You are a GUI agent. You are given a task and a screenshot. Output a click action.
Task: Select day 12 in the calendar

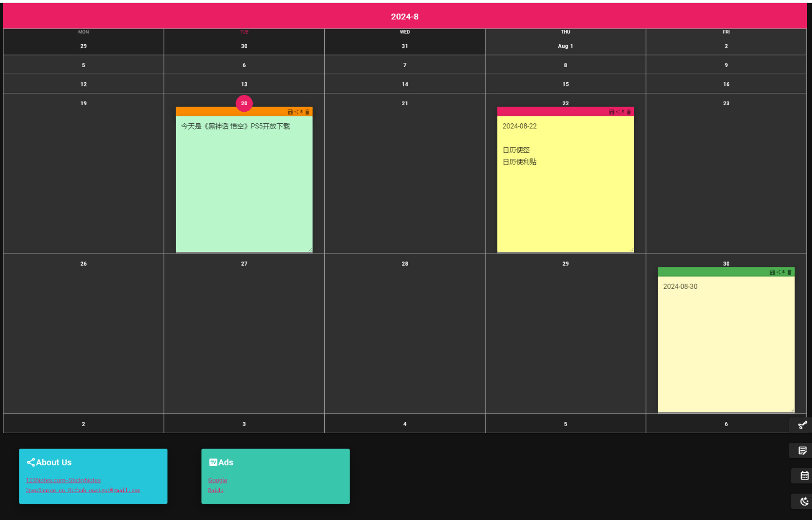83,84
